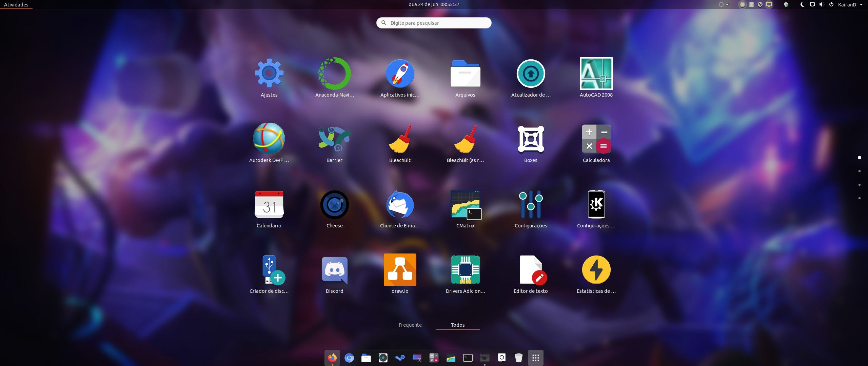Open the date and time menu
868x366 pixels.
click(434, 4)
